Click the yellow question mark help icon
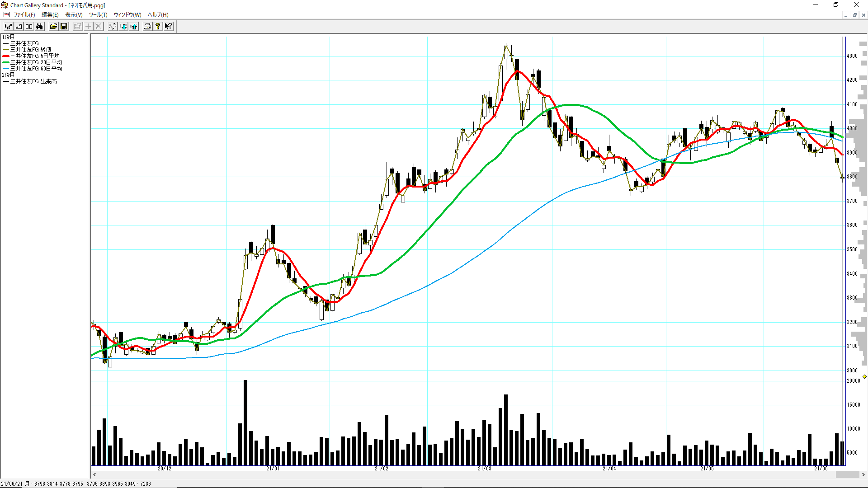Screen dimensions: 868x488 (158, 27)
